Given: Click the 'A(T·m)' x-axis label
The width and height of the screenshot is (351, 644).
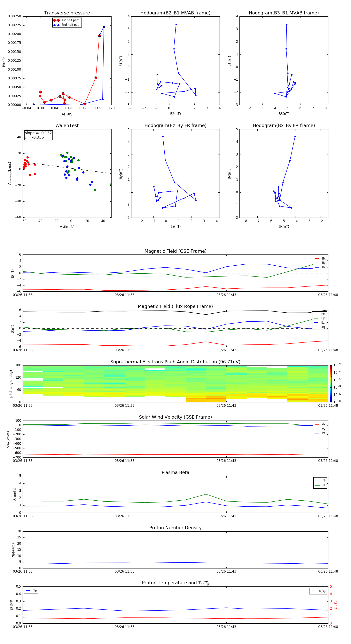Looking at the screenshot, I should pyautogui.click(x=67, y=114).
